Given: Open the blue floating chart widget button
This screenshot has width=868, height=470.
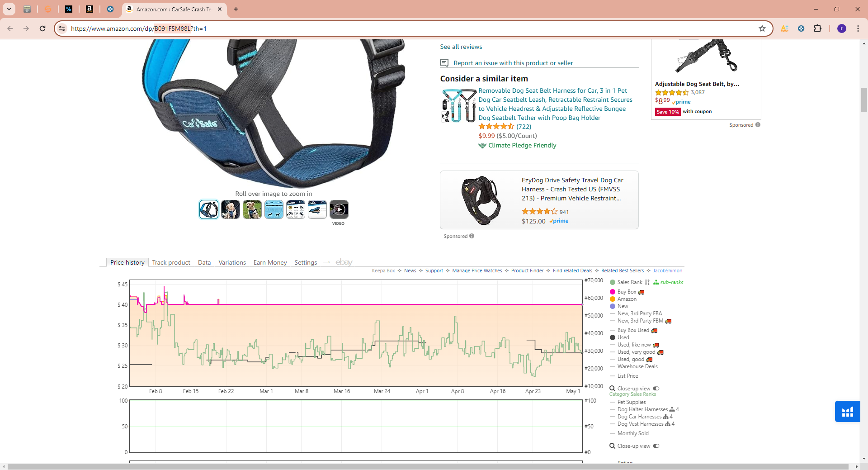Looking at the screenshot, I should (848, 411).
